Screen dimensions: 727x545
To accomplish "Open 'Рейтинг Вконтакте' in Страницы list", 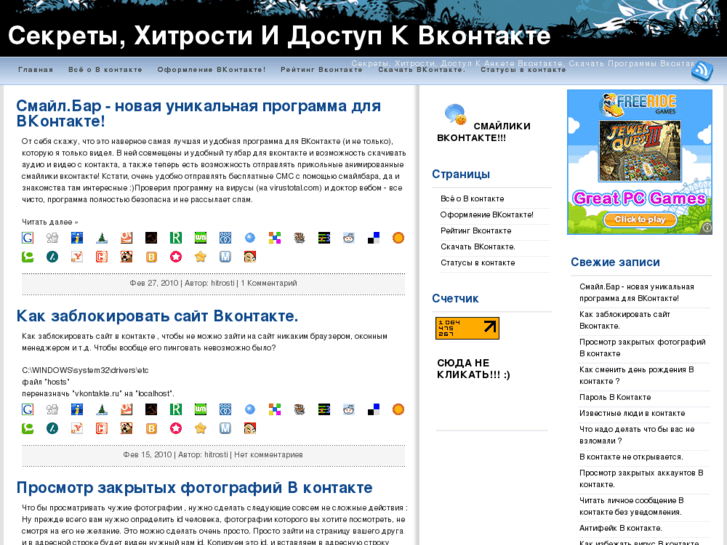I will 476,231.
